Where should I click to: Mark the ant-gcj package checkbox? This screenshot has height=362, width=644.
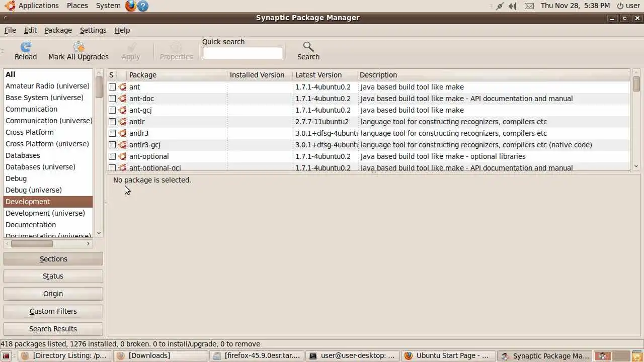pyautogui.click(x=112, y=110)
